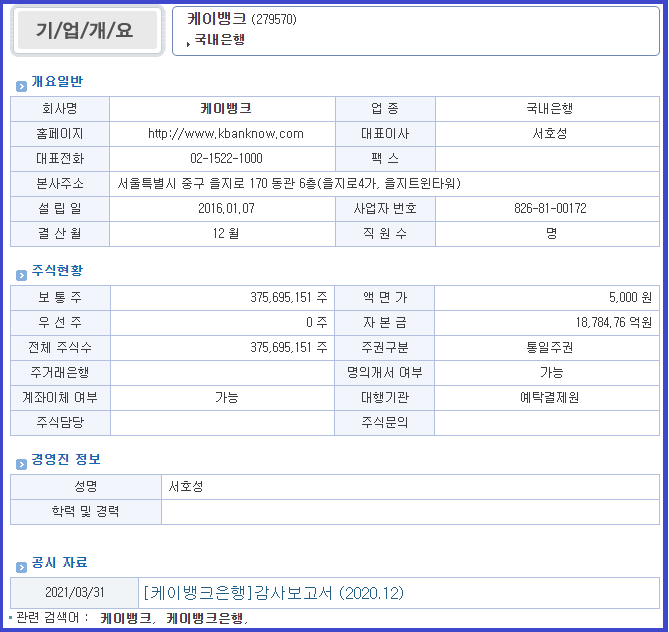Click the 주권구분 label cell

[384, 348]
